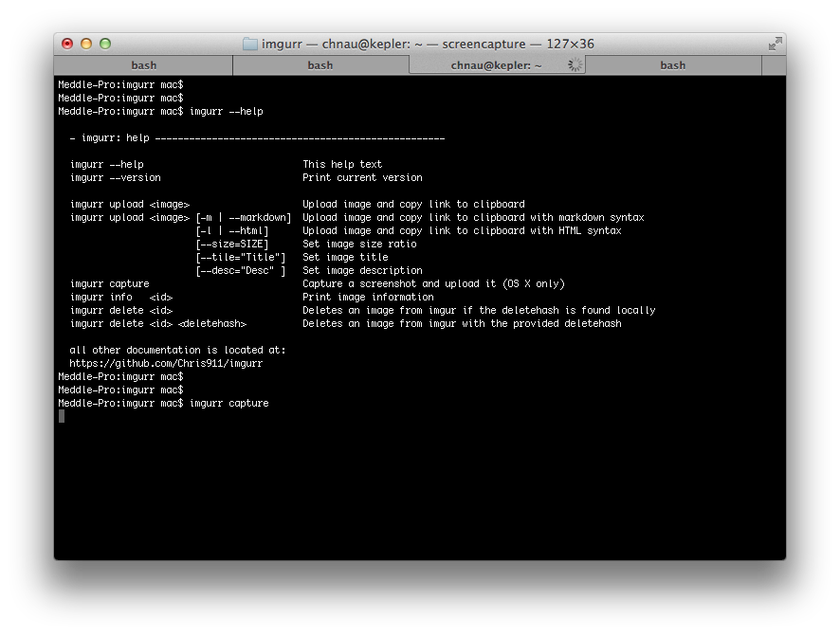Select the chnau@kepler: ~ tab
Viewport: 840px width, 635px height.
497,65
